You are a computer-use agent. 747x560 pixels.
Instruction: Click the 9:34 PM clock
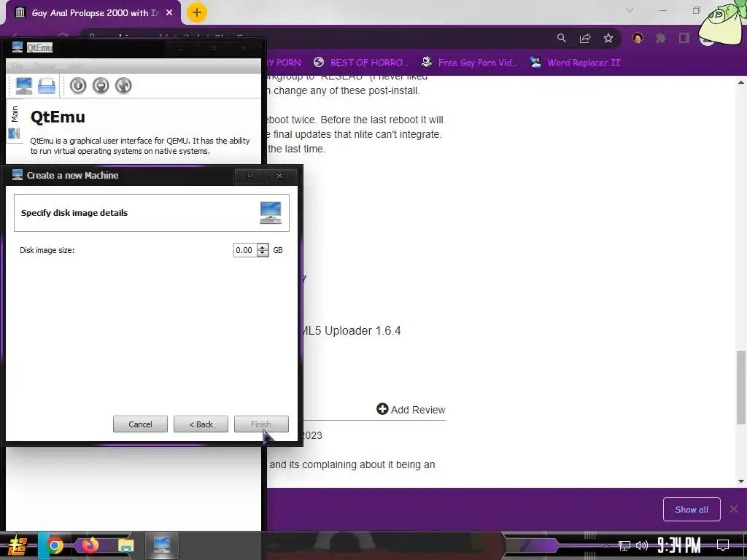click(679, 545)
